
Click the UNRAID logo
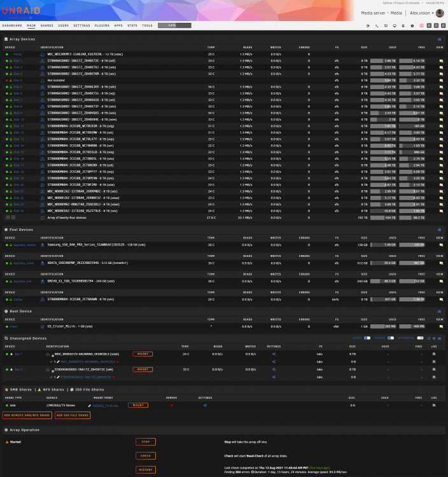click(21, 11)
